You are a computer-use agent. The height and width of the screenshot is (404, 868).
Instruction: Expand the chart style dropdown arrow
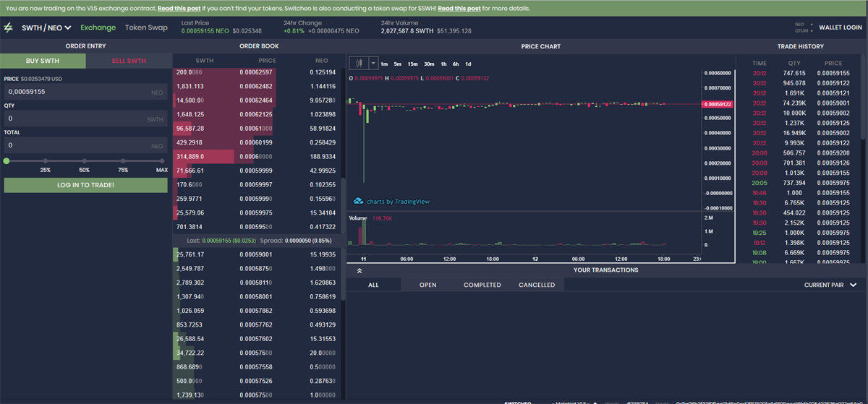373,64
